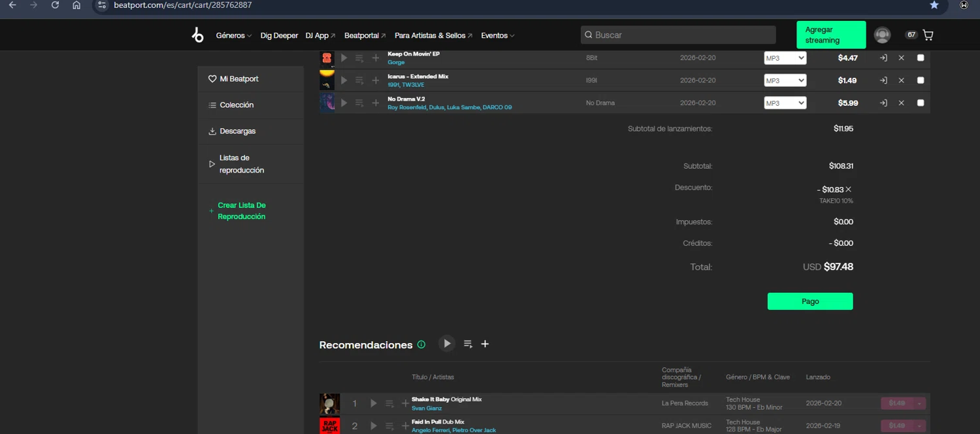Click the Beatport logo icon
The width and height of the screenshot is (980, 434).
(x=197, y=35)
